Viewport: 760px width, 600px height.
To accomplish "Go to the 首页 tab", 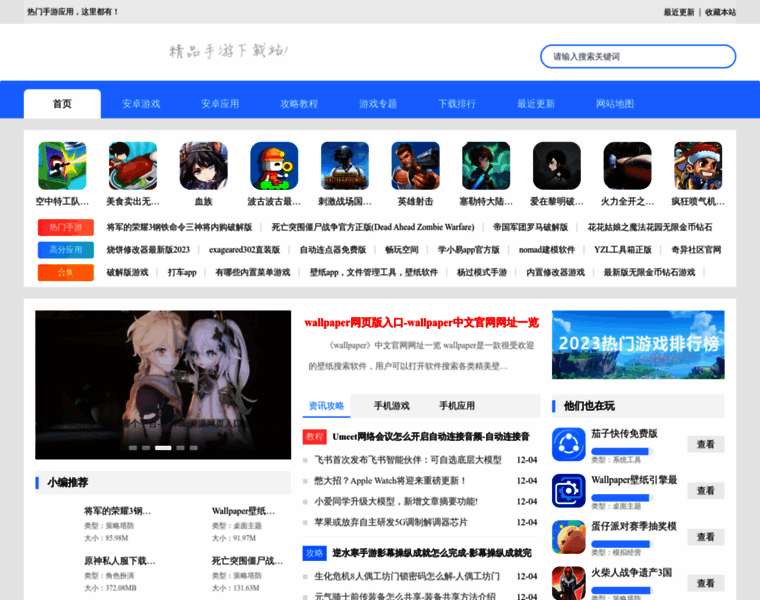I will coord(62,104).
